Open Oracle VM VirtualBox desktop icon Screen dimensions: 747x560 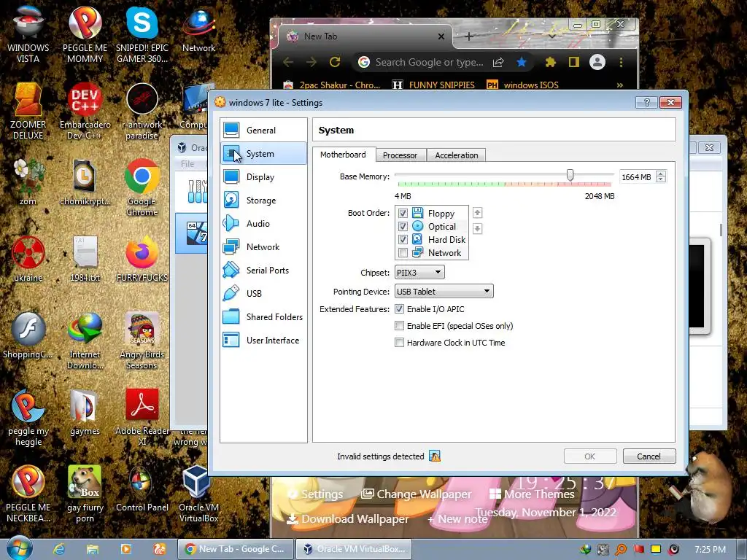click(198, 494)
